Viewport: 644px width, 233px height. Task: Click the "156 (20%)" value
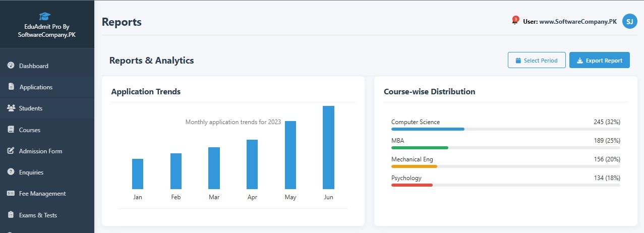click(x=607, y=159)
